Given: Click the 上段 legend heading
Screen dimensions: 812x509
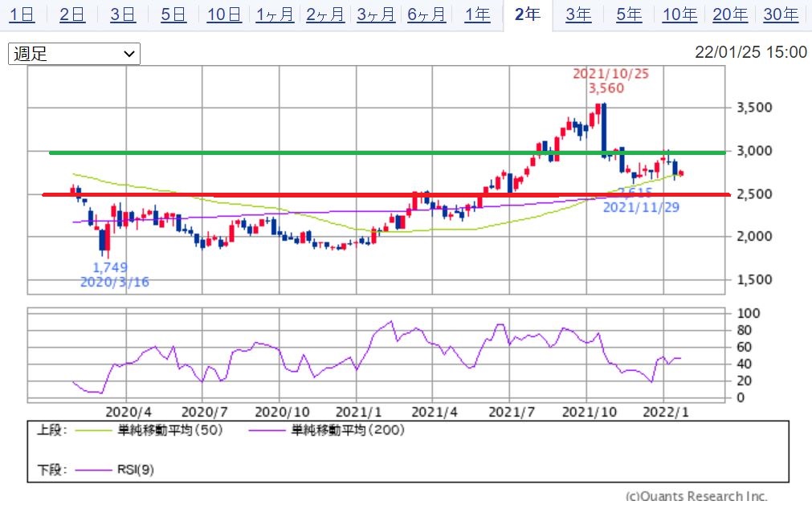Looking at the screenshot, I should click(51, 430).
